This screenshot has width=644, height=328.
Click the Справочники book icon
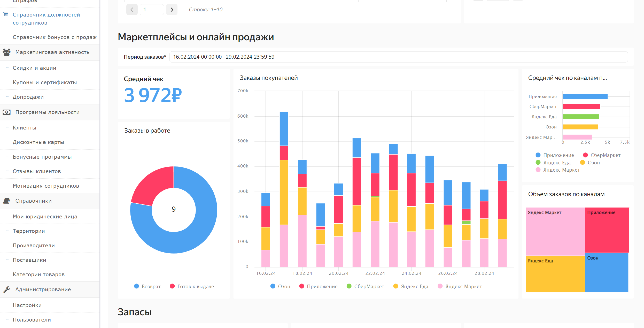7,201
